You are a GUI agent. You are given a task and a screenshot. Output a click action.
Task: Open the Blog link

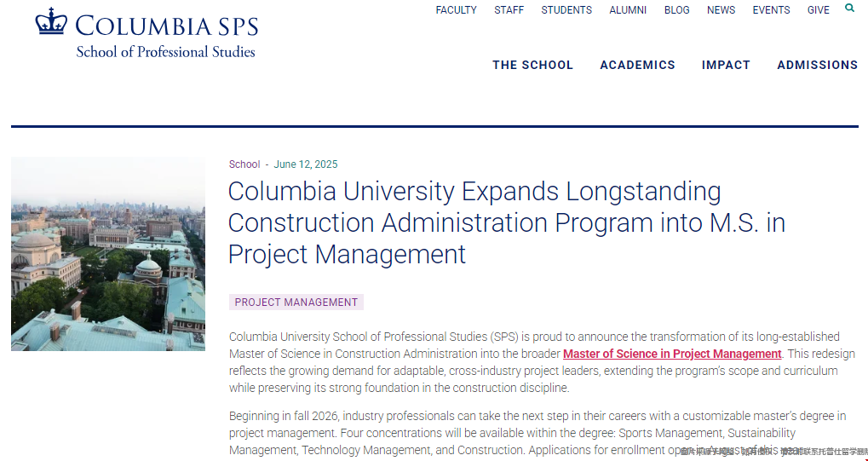[x=677, y=10]
